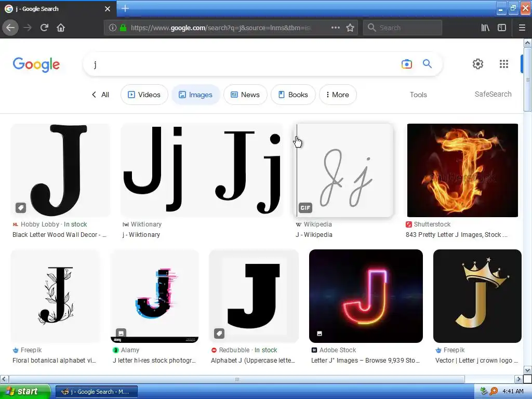Click the green secure connection padlock

point(123,28)
